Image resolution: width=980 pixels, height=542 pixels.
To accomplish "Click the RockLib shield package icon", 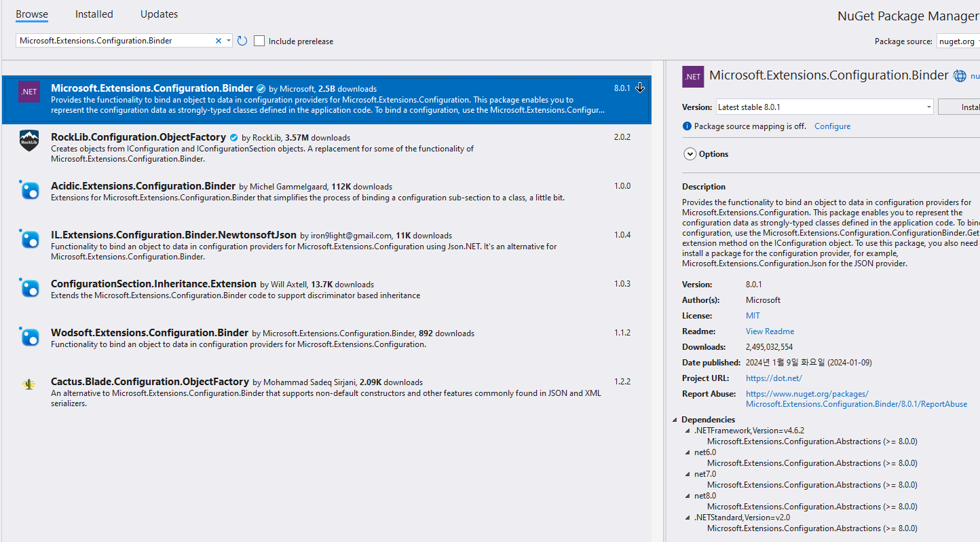I will tap(29, 141).
